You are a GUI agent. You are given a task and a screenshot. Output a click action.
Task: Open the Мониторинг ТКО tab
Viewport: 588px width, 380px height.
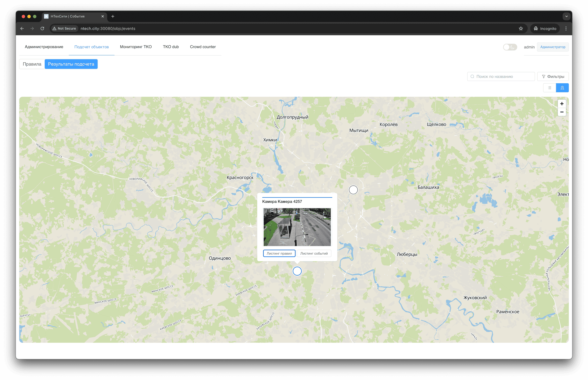(136, 47)
